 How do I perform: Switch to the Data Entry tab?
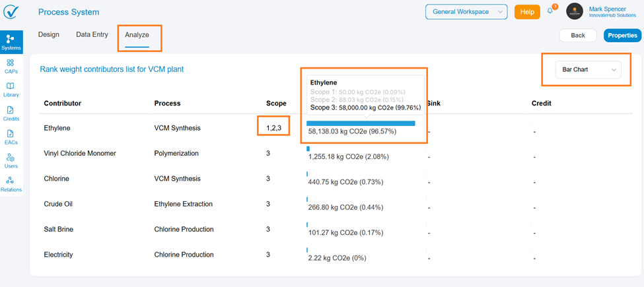pyautogui.click(x=92, y=35)
